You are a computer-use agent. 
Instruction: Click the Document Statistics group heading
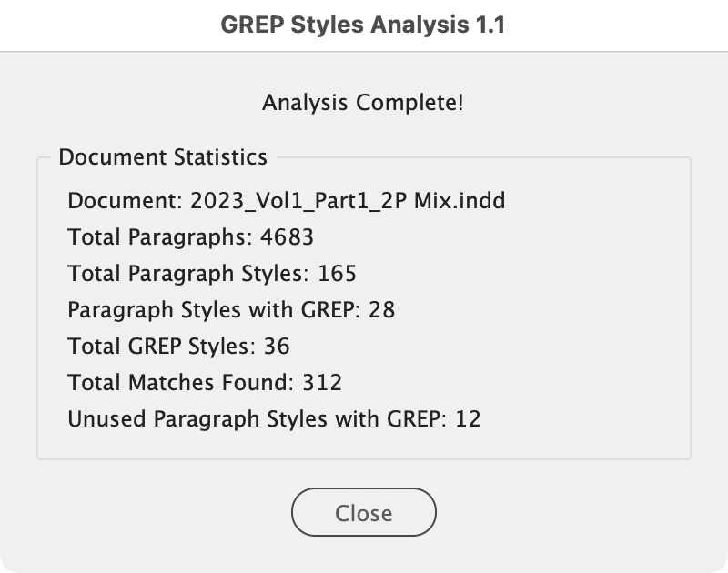[163, 156]
